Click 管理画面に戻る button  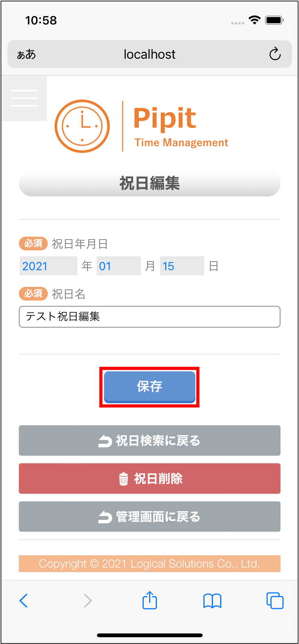[x=149, y=517]
